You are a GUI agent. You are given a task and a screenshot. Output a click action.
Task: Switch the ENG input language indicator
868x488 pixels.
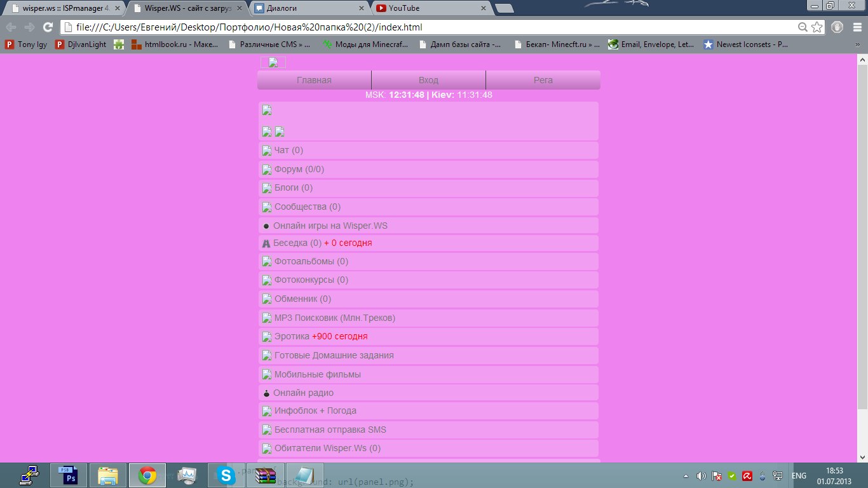tap(799, 476)
